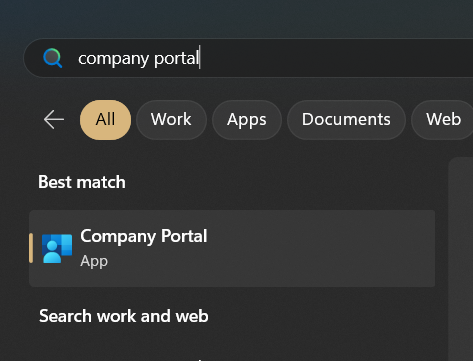
Task: Filter results by Documents
Action: point(346,120)
